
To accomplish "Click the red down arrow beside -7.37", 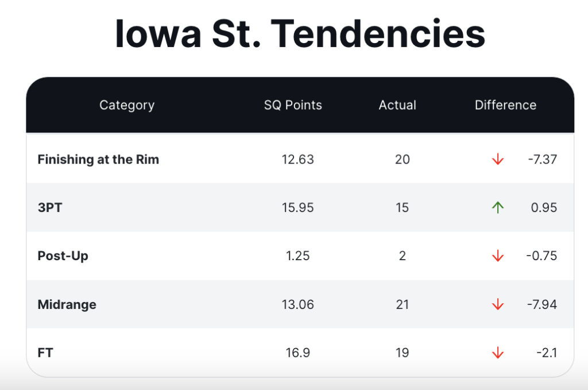I will (x=498, y=160).
